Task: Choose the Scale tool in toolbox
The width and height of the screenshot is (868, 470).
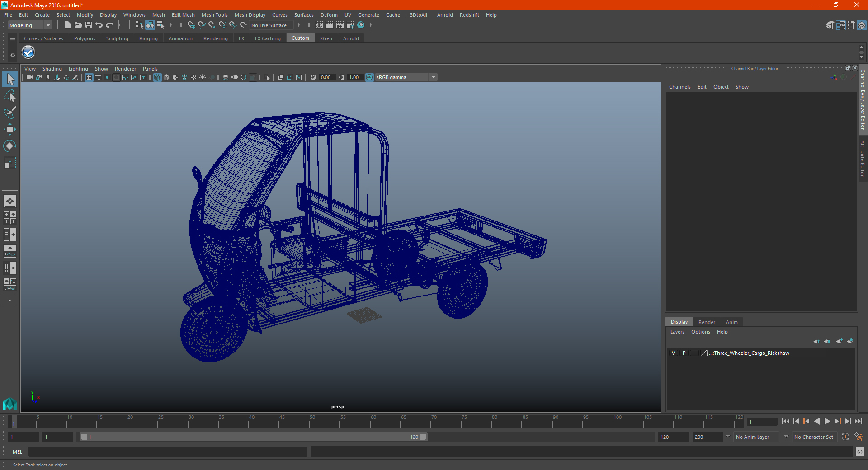Action: click(10, 163)
